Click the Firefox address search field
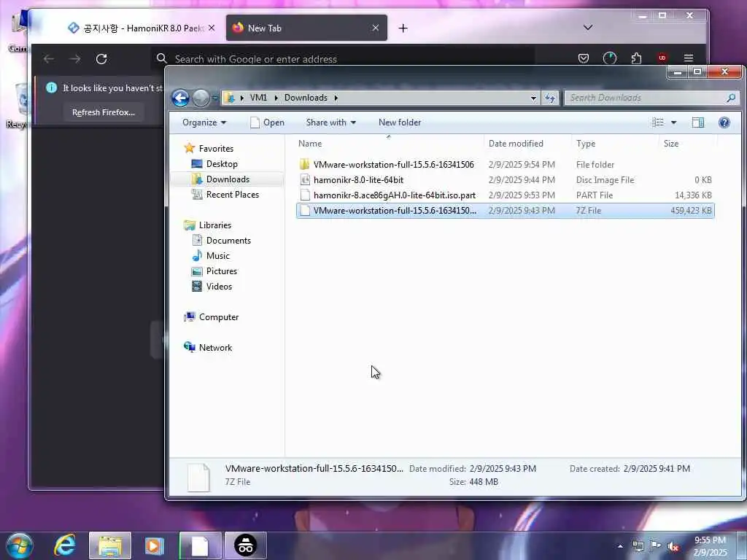 [343, 59]
